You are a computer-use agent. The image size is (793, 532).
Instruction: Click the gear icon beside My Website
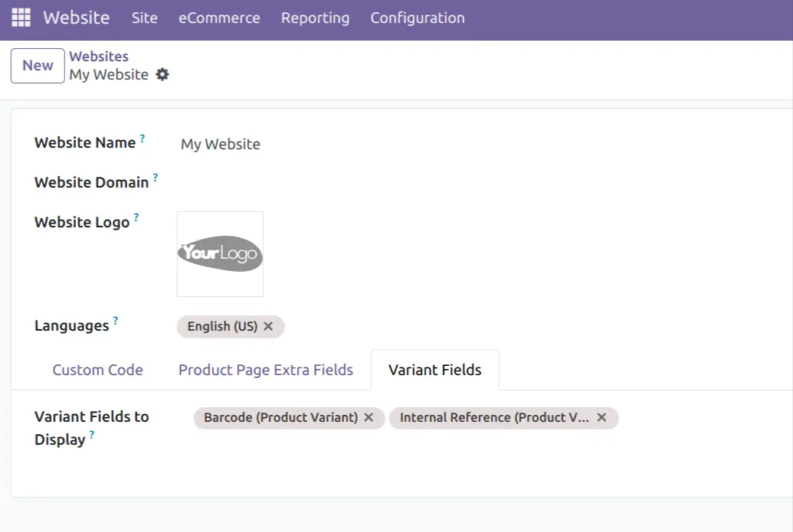pos(162,74)
